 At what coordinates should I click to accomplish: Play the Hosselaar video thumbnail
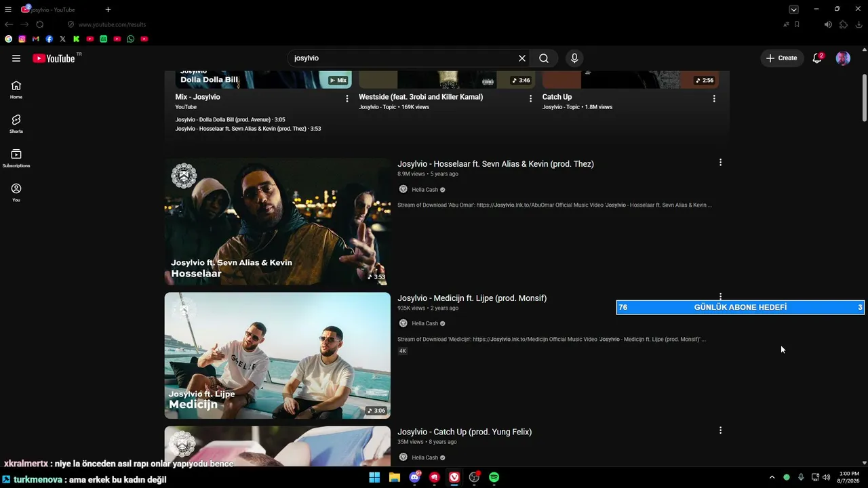[x=277, y=222]
